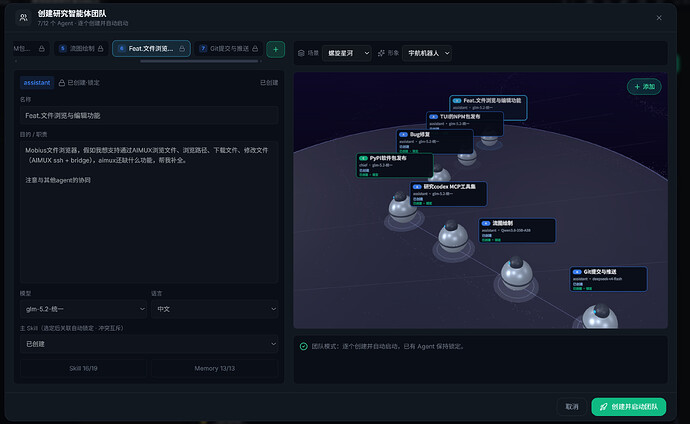Screen dimensions: 690x424
Task: Click number badge 5 on 流图绘制 tab
Action: click(x=62, y=48)
